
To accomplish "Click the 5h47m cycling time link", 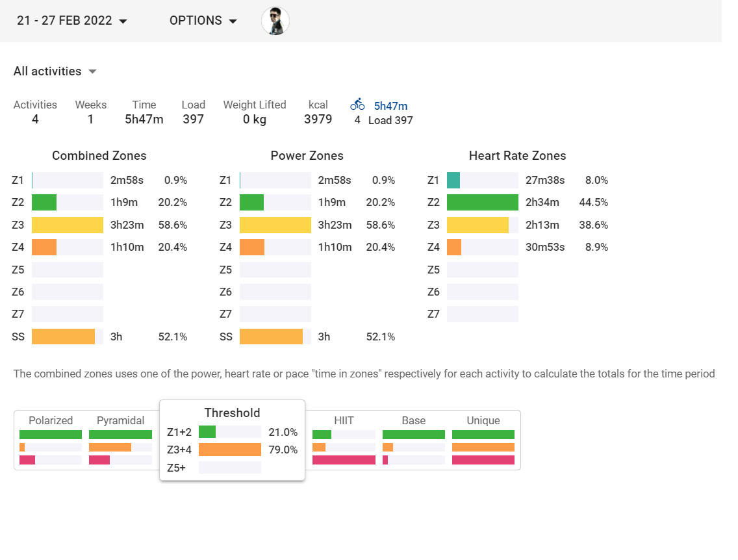I will point(390,106).
